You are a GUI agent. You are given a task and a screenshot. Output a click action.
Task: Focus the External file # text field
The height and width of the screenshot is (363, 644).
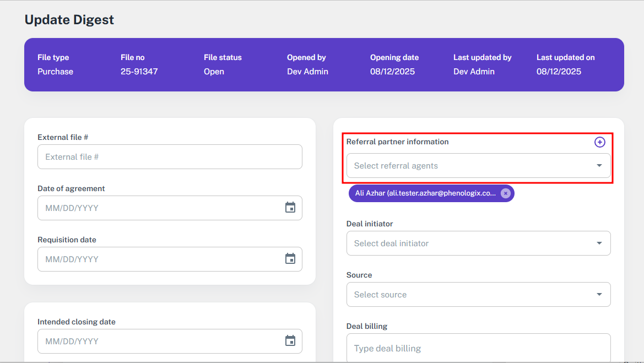170,157
